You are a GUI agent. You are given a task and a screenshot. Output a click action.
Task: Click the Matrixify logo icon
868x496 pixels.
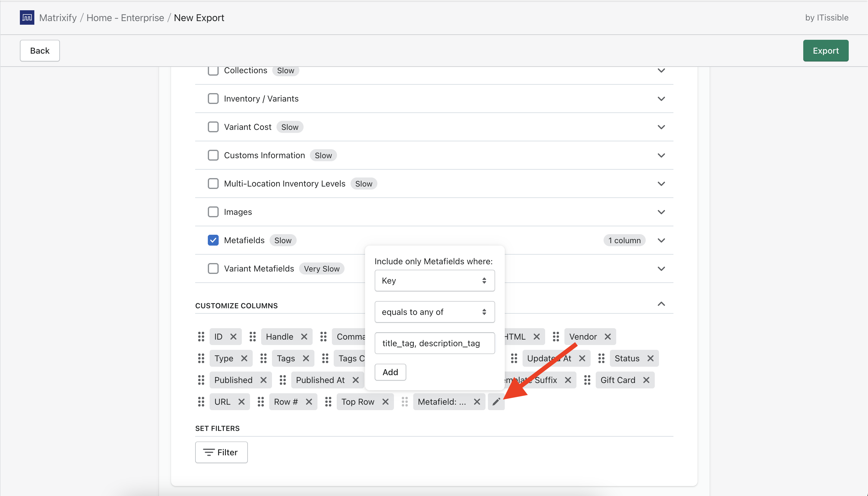click(27, 17)
